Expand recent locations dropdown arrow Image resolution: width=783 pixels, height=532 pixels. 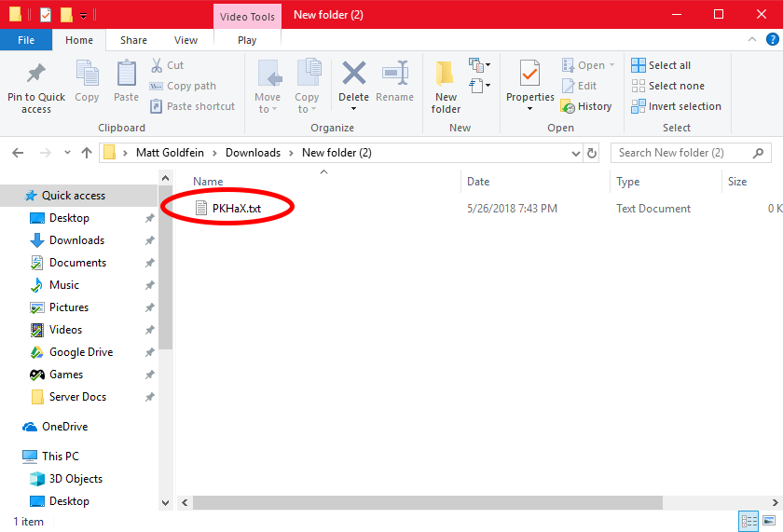(67, 153)
